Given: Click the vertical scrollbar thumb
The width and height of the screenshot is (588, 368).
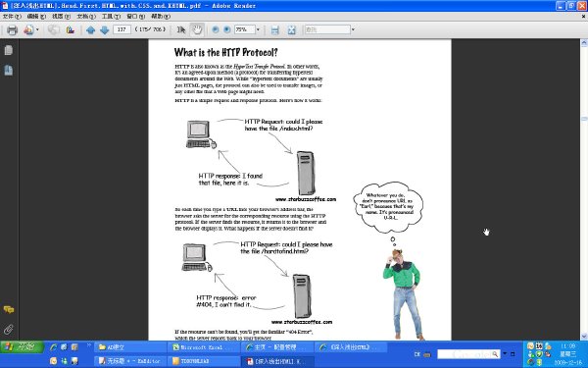Looking at the screenshot, I should click(x=584, y=119).
